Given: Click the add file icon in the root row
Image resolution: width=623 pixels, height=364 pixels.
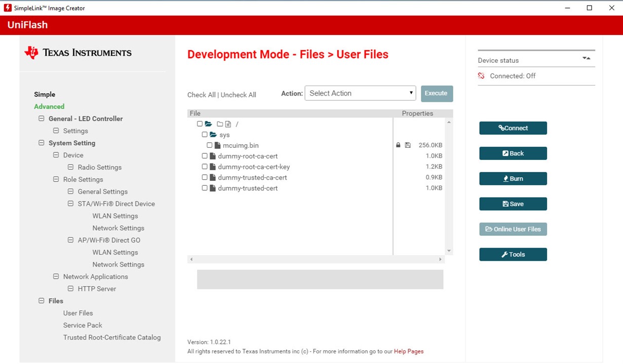Looking at the screenshot, I should pyautogui.click(x=228, y=124).
